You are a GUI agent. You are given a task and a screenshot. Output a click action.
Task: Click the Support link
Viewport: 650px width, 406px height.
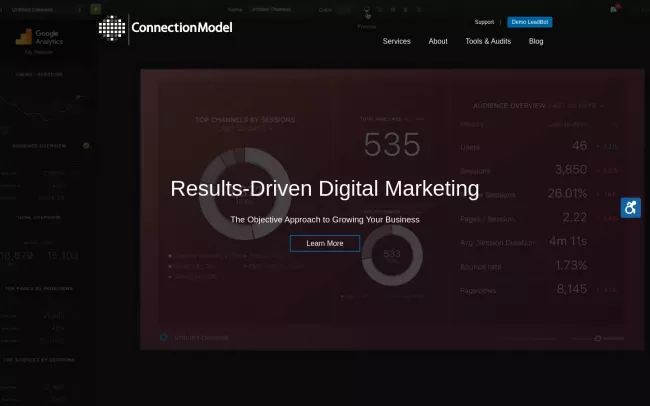tap(484, 21)
